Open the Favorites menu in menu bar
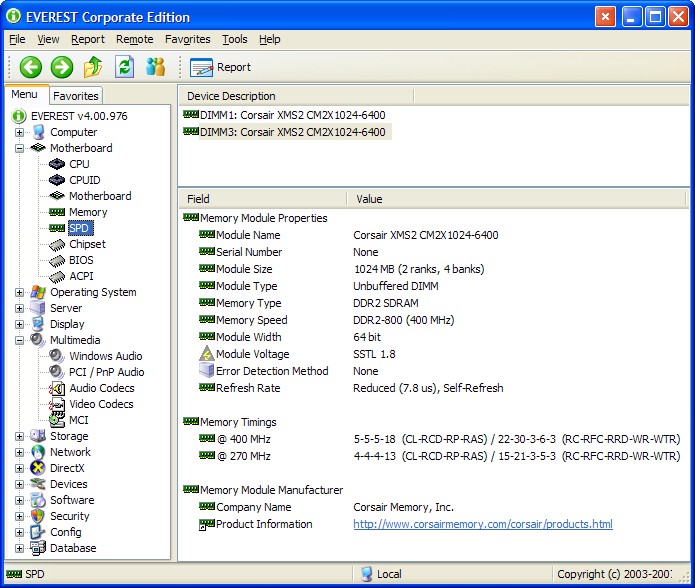The image size is (695, 588). coord(187,39)
